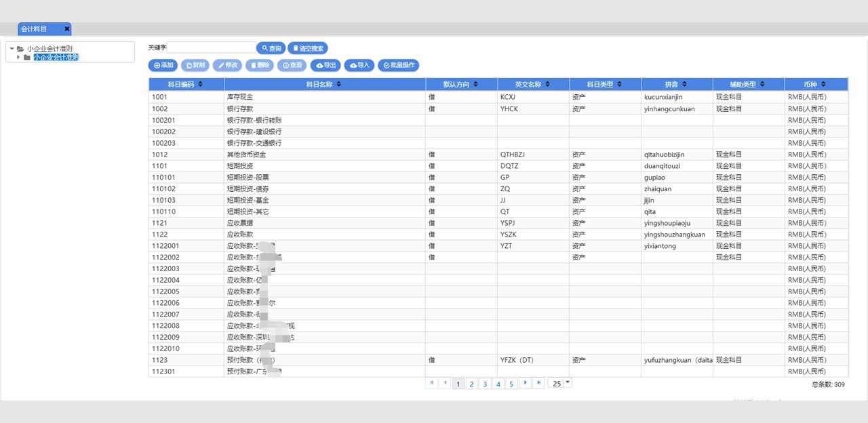
Task: Click the 删除 (Delete) trash button
Action: [x=259, y=65]
